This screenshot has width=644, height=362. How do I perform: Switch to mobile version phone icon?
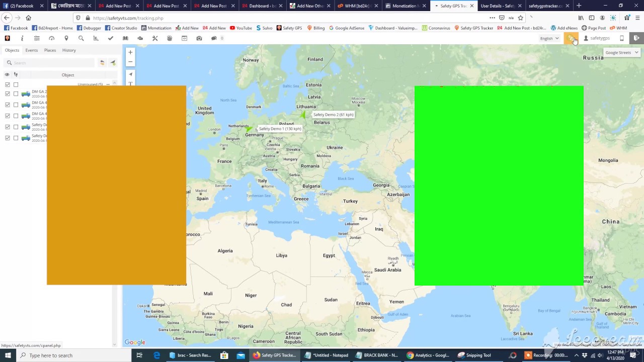pos(622,38)
